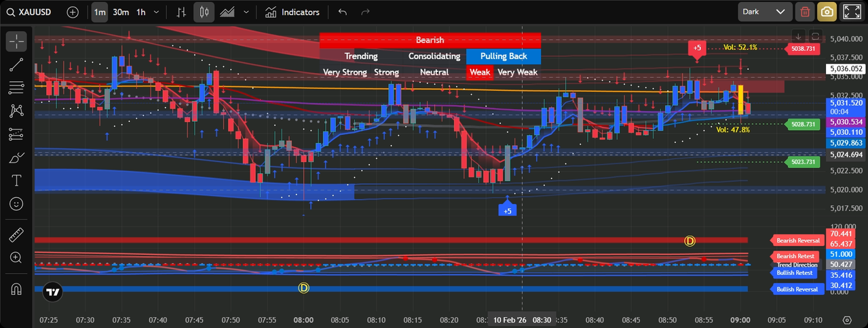Expand the time interval dropdown chevron
The image size is (868, 328).
tap(157, 12)
